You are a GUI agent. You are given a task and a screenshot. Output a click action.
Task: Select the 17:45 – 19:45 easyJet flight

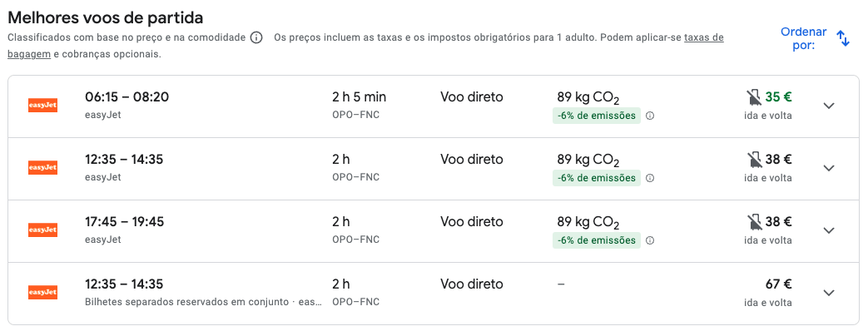click(x=434, y=231)
